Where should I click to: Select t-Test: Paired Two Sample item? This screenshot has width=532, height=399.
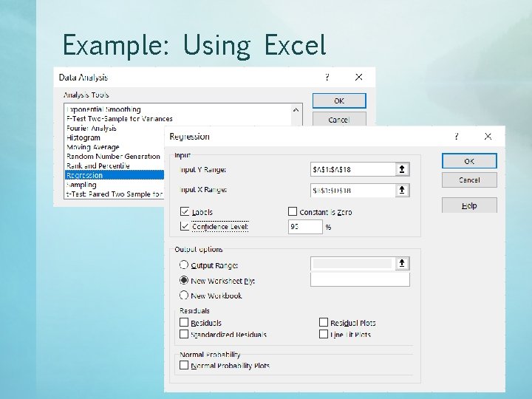[115, 194]
